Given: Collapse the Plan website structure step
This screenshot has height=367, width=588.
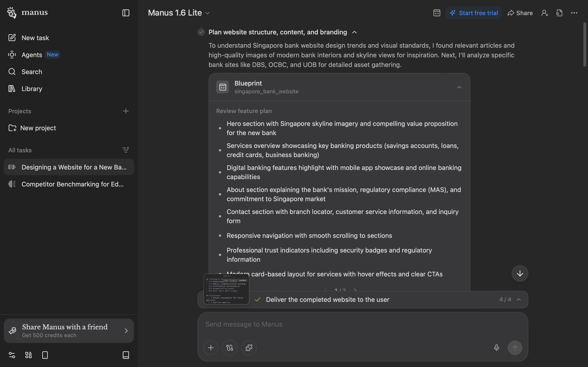Looking at the screenshot, I should pyautogui.click(x=354, y=32).
